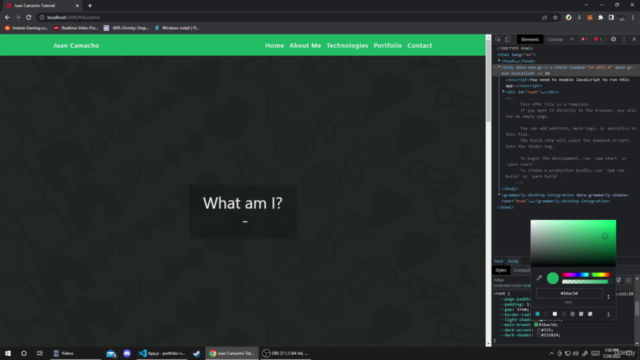Switch to the Elements tab
Viewport: 640px width, 360px height.
coord(530,39)
